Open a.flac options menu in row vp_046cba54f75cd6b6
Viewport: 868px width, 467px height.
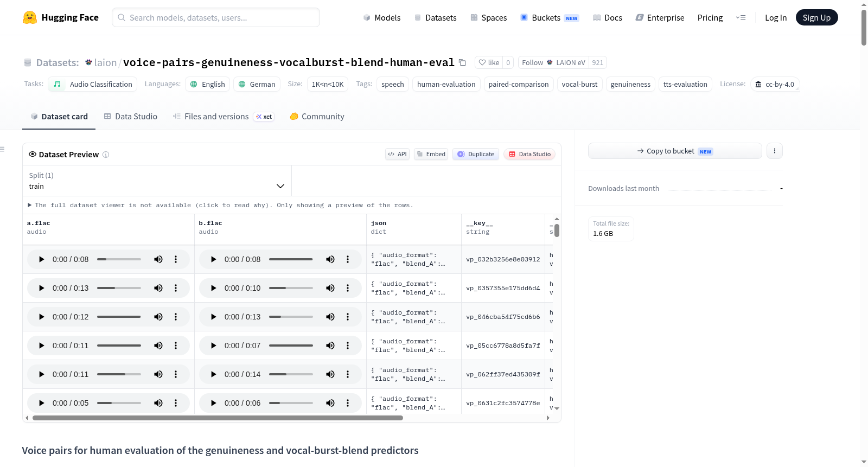176,317
